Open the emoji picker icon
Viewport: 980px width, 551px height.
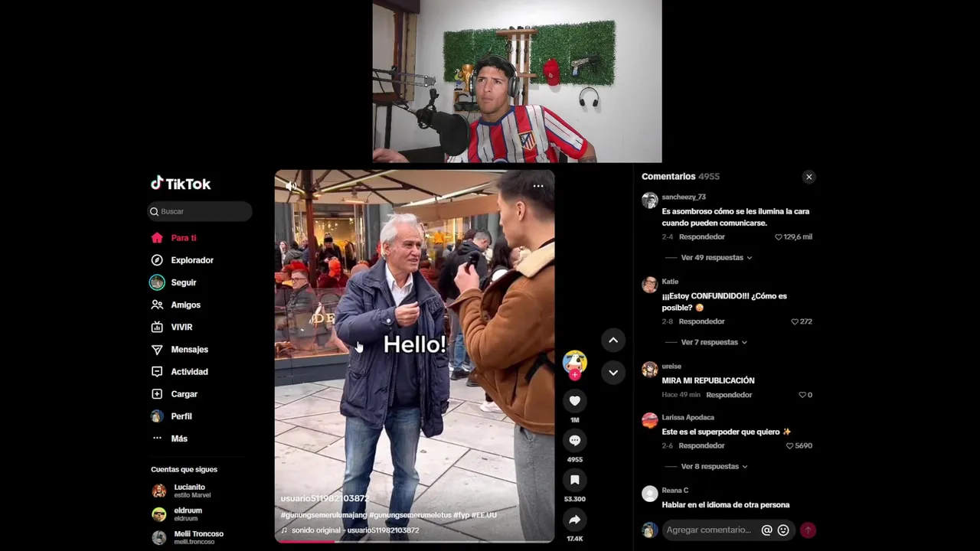tap(783, 530)
